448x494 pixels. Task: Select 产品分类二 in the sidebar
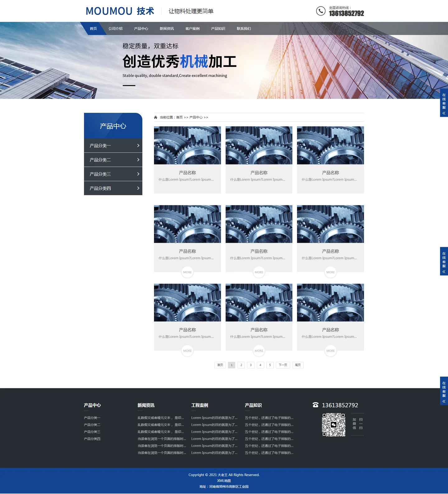click(113, 160)
